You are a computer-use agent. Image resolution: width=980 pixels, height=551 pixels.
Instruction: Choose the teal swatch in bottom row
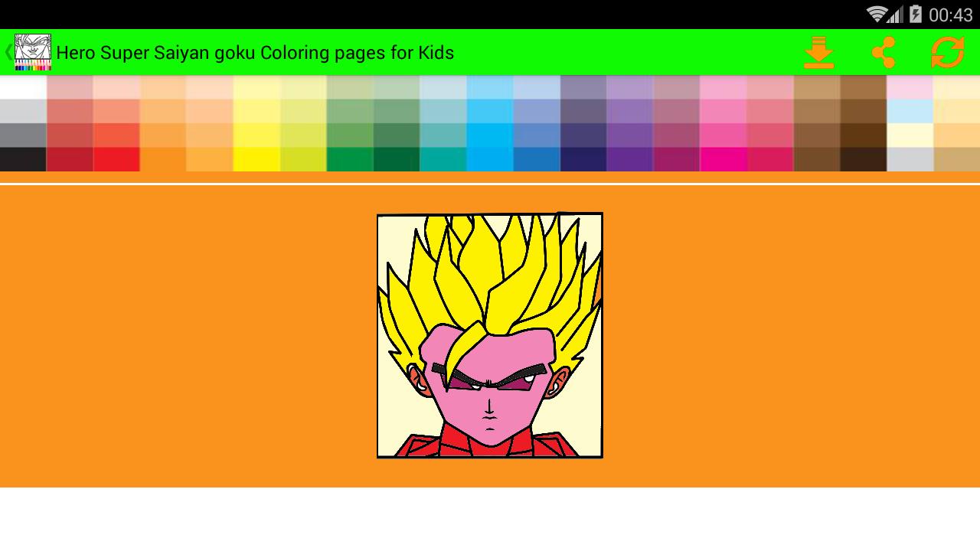[443, 159]
